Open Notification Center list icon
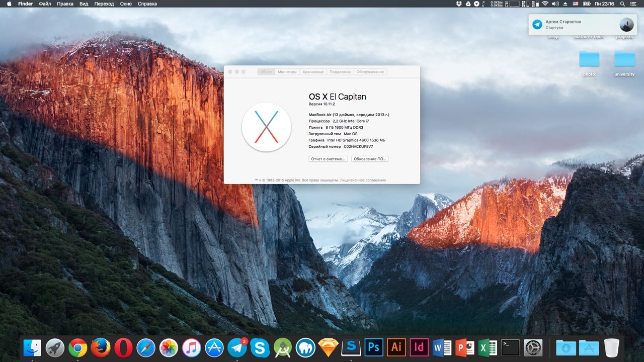 click(x=634, y=4)
